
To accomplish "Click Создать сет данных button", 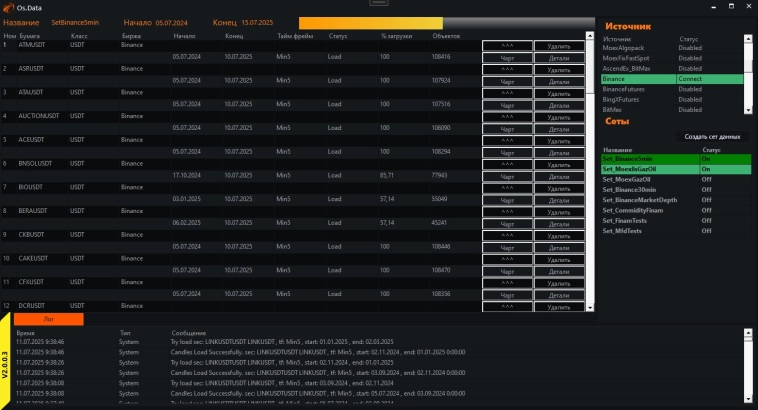I will coord(713,136).
